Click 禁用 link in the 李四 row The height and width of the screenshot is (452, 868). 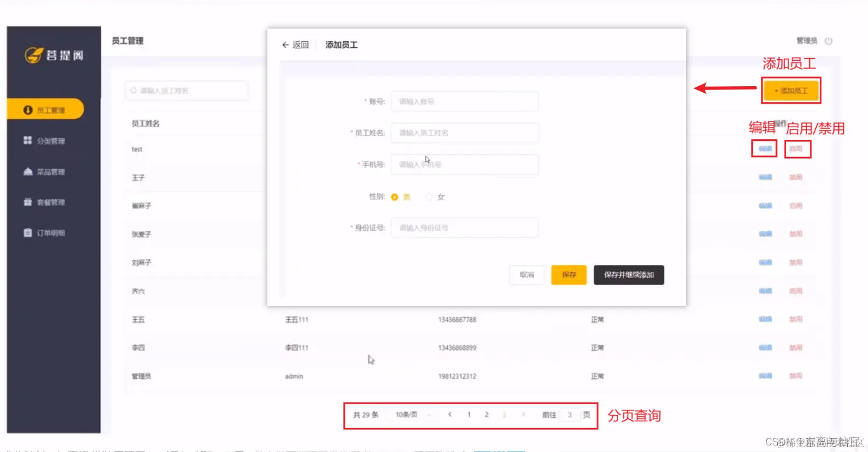pyautogui.click(x=796, y=348)
